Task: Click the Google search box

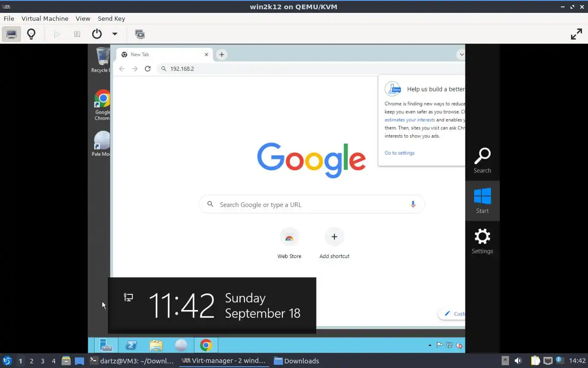Action: click(x=312, y=204)
